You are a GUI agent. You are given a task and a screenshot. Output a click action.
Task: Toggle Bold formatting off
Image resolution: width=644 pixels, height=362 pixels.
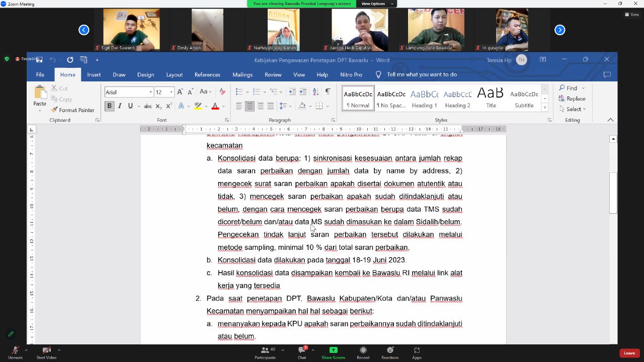click(109, 106)
